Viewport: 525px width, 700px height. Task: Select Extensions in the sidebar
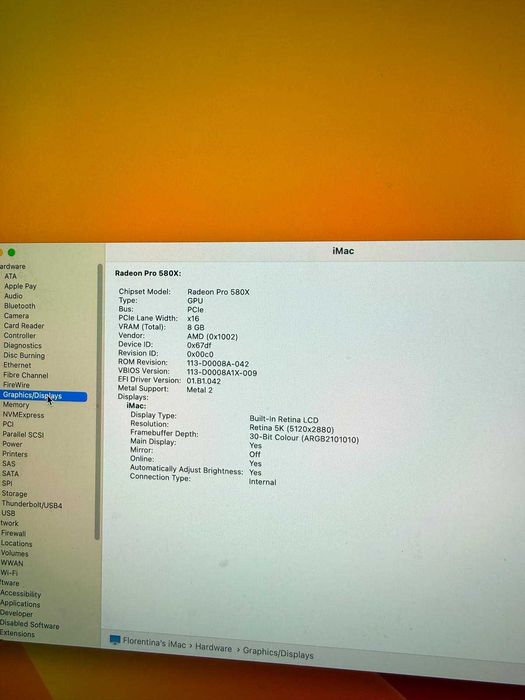(x=17, y=634)
